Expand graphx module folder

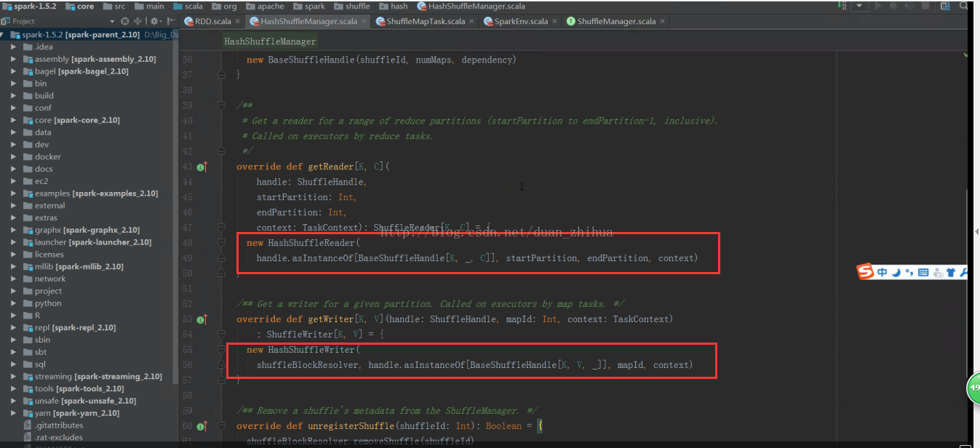(13, 230)
